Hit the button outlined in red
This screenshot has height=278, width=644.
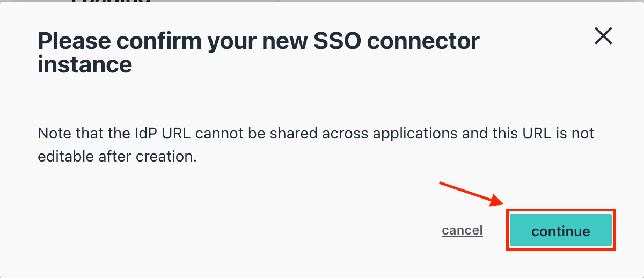[560, 231]
